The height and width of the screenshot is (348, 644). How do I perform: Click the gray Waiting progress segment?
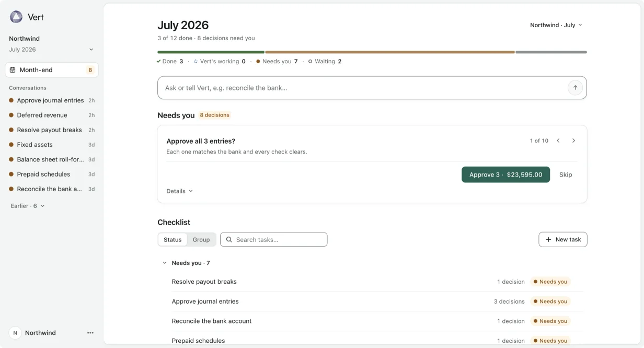tap(551, 52)
